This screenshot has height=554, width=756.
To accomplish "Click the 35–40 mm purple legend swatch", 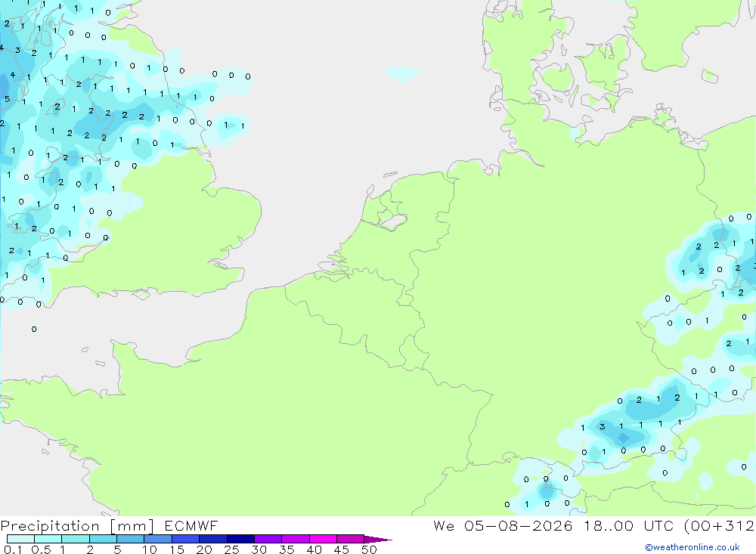I will coord(296,539).
